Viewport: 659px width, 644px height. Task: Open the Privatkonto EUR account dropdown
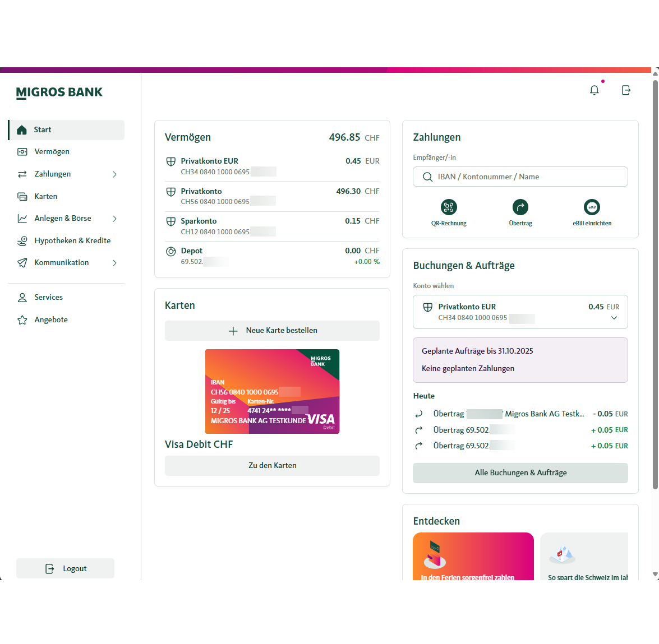click(614, 318)
